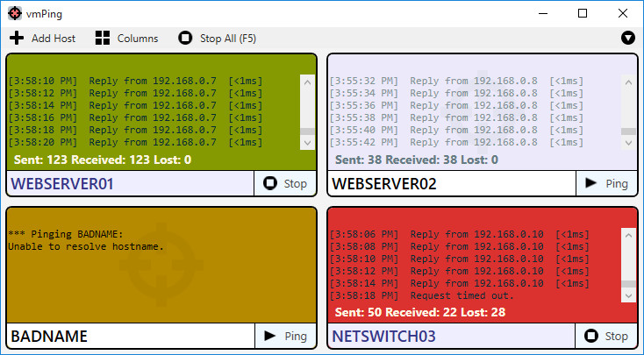The width and height of the screenshot is (644, 355).
Task: Stop pinging WEBSERVER01
Action: tap(285, 183)
